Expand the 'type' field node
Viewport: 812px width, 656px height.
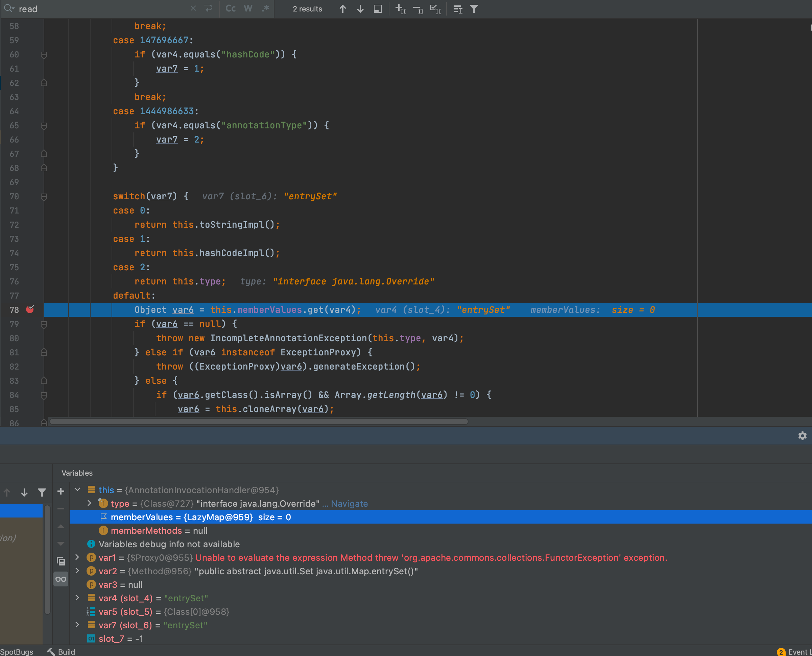(89, 503)
